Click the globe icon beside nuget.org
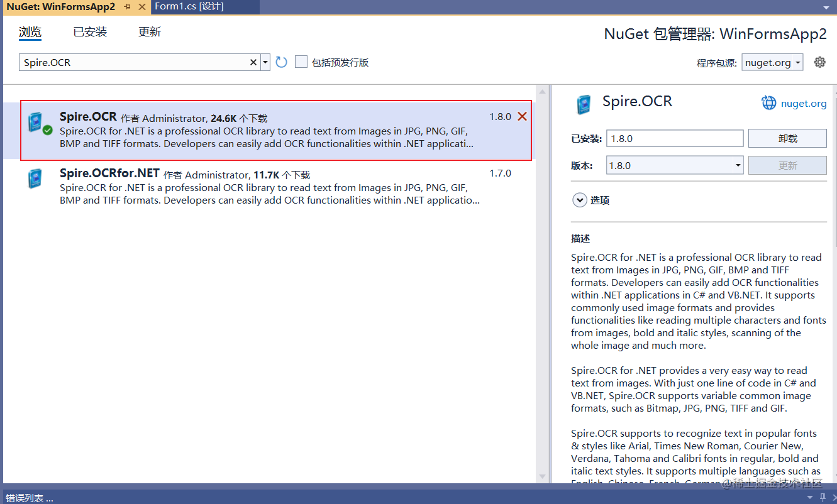This screenshot has width=837, height=504. pos(768,102)
